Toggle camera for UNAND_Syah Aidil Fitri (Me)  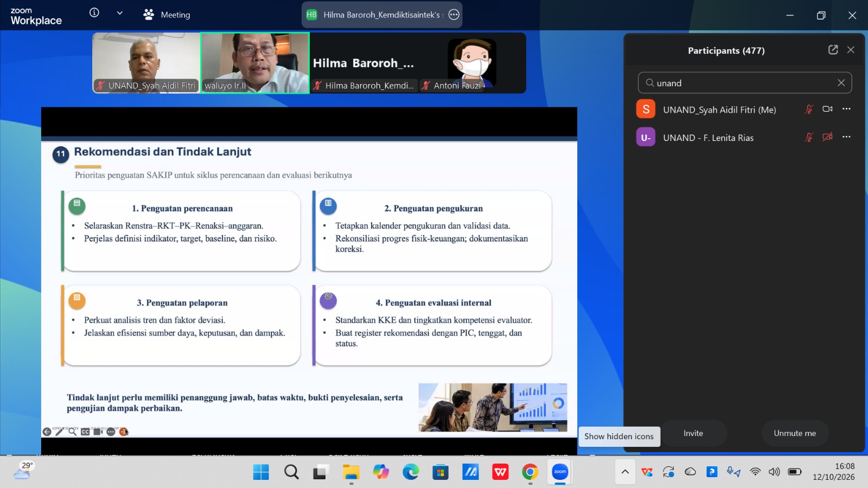tap(827, 109)
